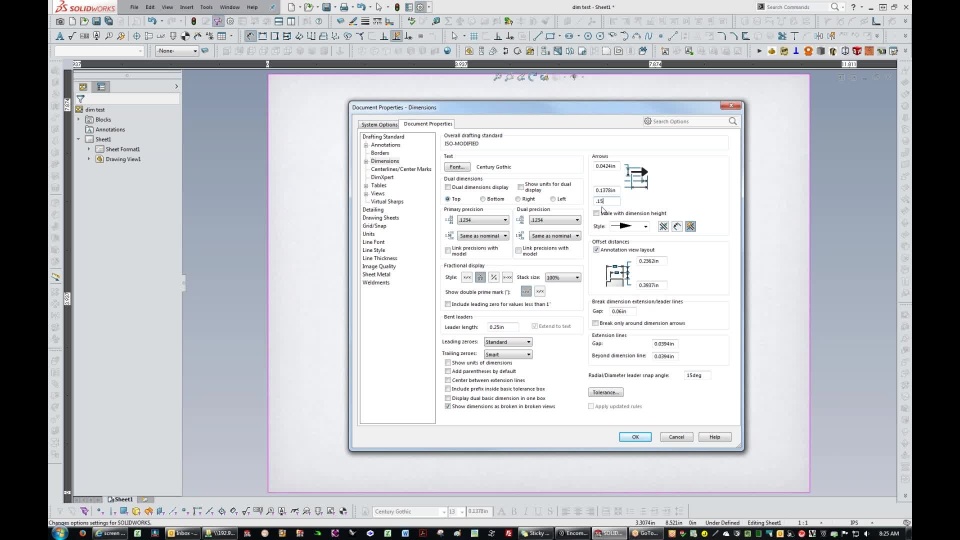Switch to the Sheet1 tab at bottom
The image size is (960, 540).
pyautogui.click(x=121, y=500)
